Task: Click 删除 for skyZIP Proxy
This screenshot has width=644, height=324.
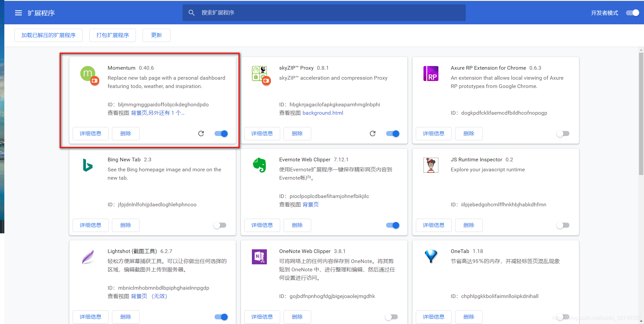Action: point(297,133)
